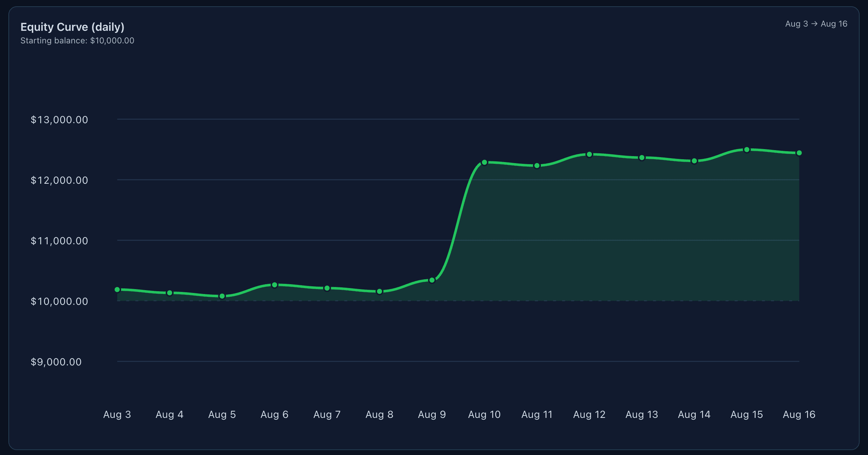Click the Aug 8 data point marker
This screenshot has height=455, width=868.
pyautogui.click(x=379, y=291)
